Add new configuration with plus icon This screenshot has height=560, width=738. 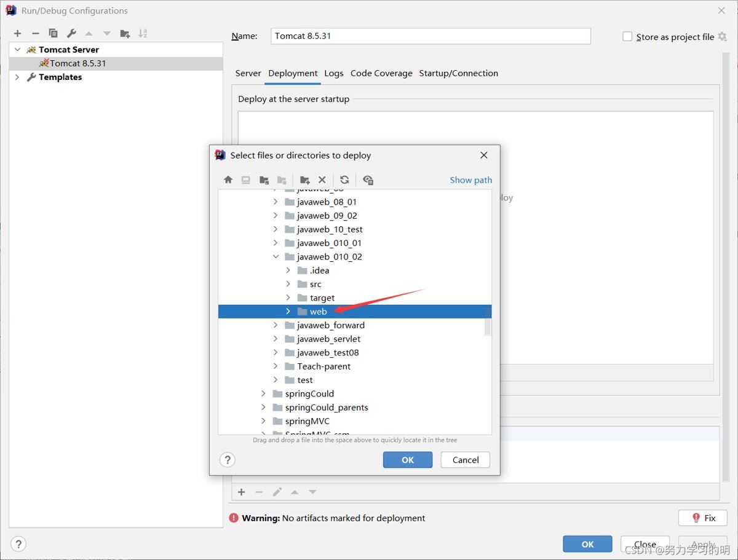tap(17, 33)
